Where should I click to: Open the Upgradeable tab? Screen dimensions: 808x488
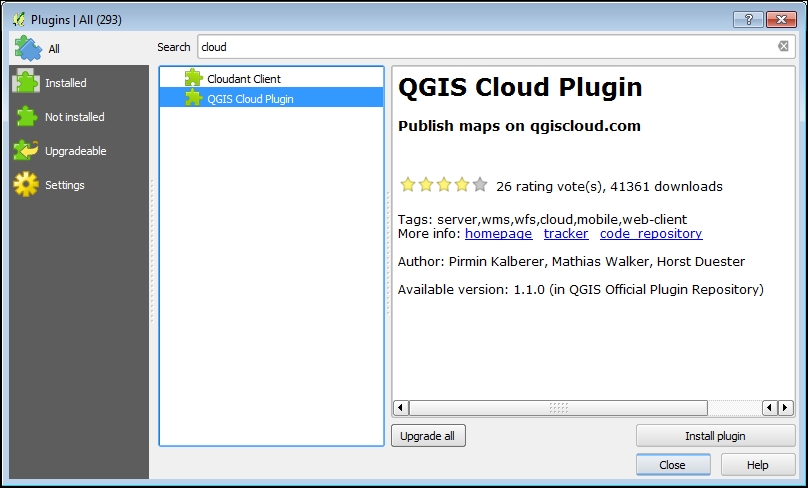coord(79,151)
